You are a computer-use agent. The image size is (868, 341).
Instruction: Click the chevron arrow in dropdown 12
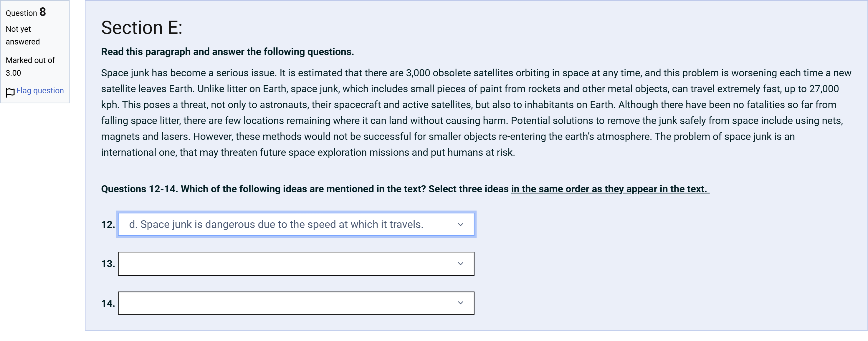coord(460,224)
